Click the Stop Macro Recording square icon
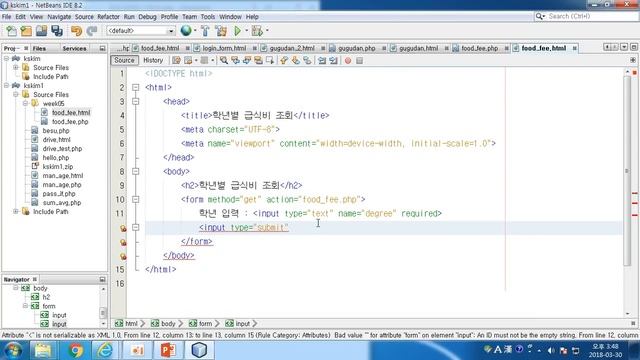Image resolution: width=640 pixels, height=360 pixels. point(359,60)
